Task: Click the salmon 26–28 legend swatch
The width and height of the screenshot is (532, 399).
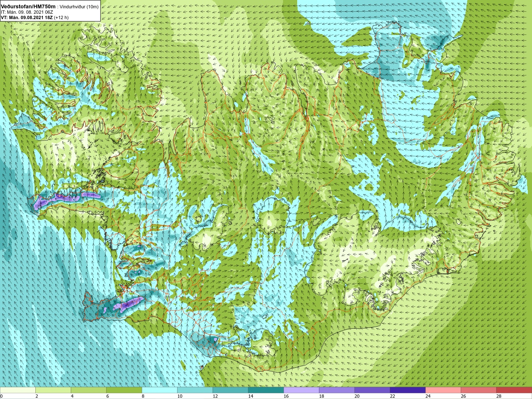Action: 478,390
